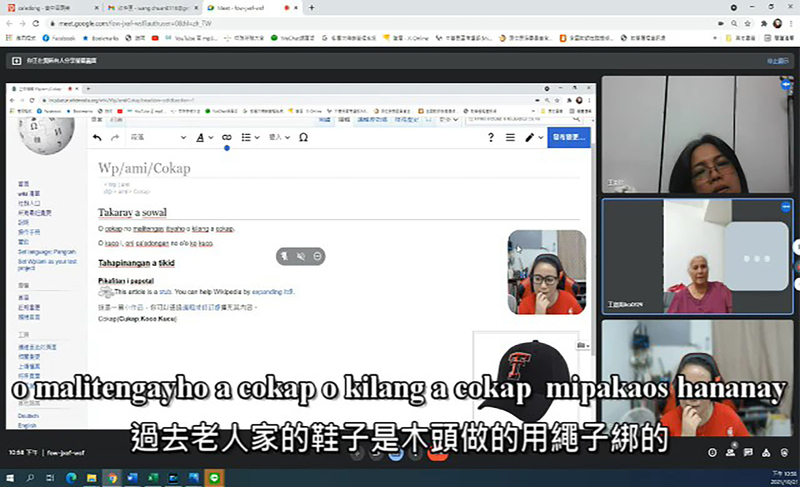Switch to the first browser tab
Screen dimensions: 800x487
pos(53,8)
